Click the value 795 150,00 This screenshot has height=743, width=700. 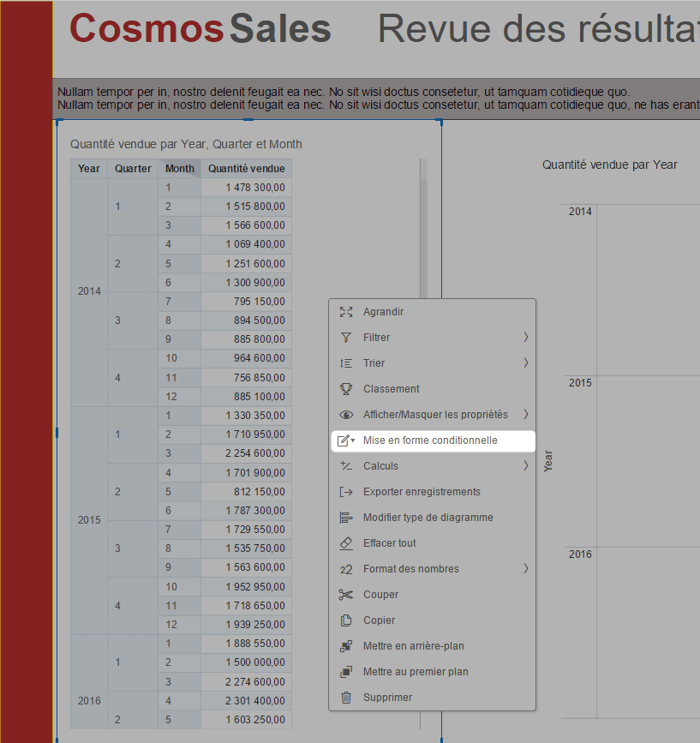click(x=259, y=302)
